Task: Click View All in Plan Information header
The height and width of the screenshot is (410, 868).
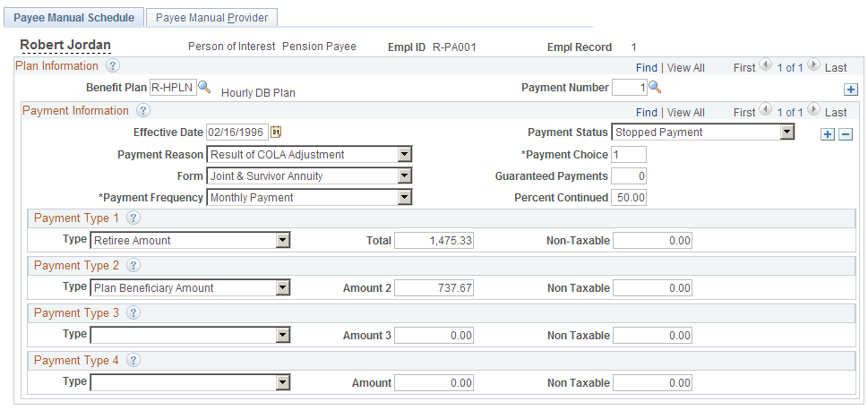Action: 686,67
